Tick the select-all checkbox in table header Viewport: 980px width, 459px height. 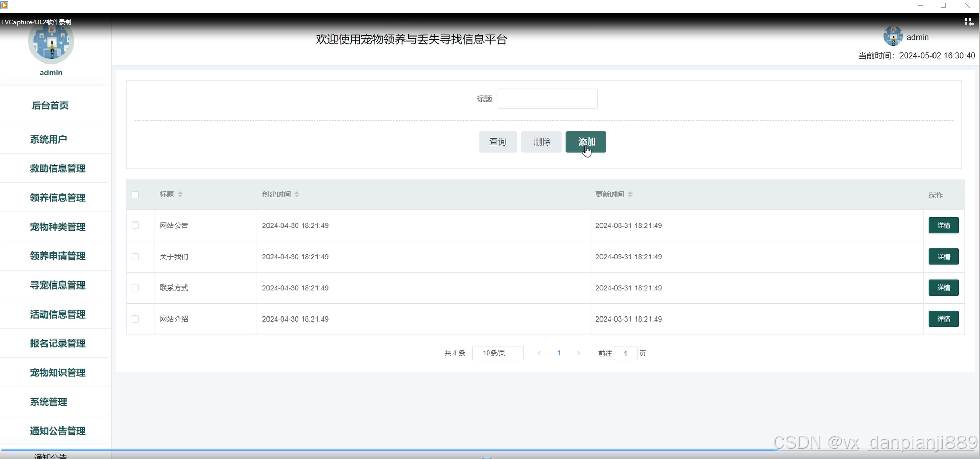pyautogui.click(x=135, y=195)
